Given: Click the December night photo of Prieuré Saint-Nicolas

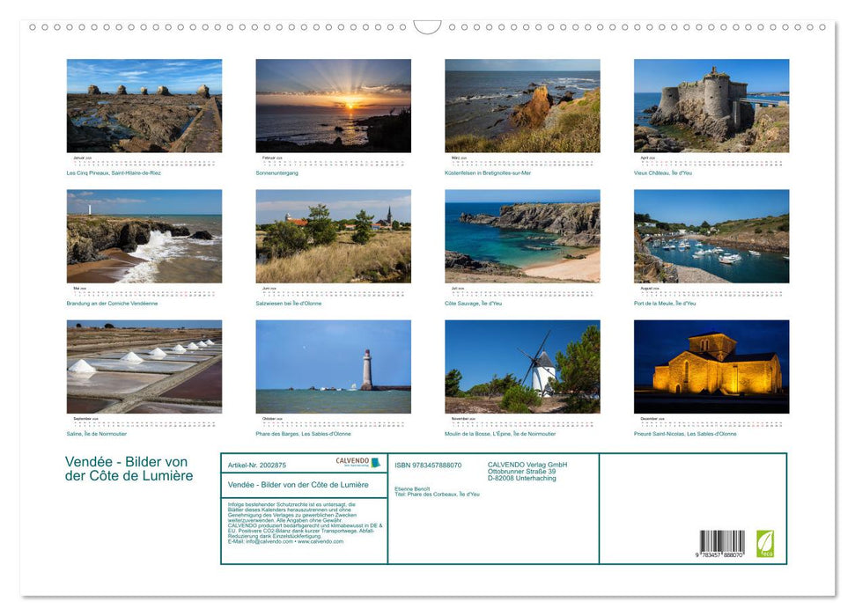Looking at the screenshot, I should [x=711, y=364].
